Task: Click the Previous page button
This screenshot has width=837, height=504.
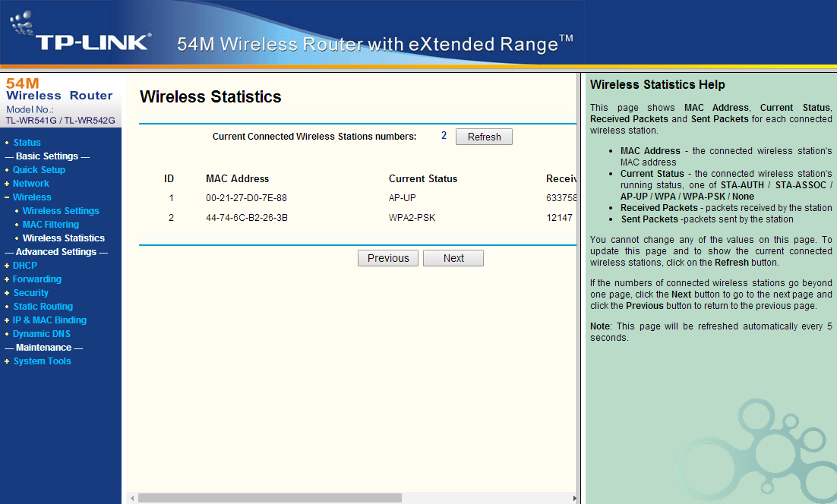Action: (388, 258)
